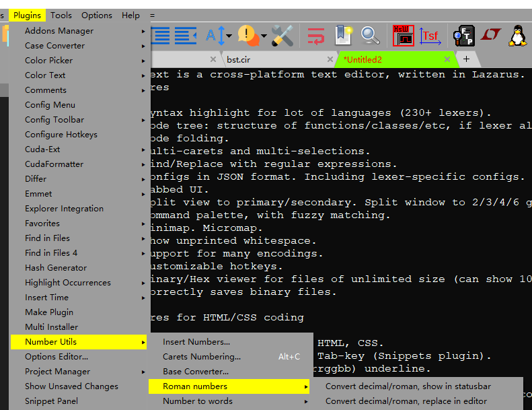The height and width of the screenshot is (410, 532).
Task: Click the tools wrench and screwdriver icon
Action: point(282,35)
